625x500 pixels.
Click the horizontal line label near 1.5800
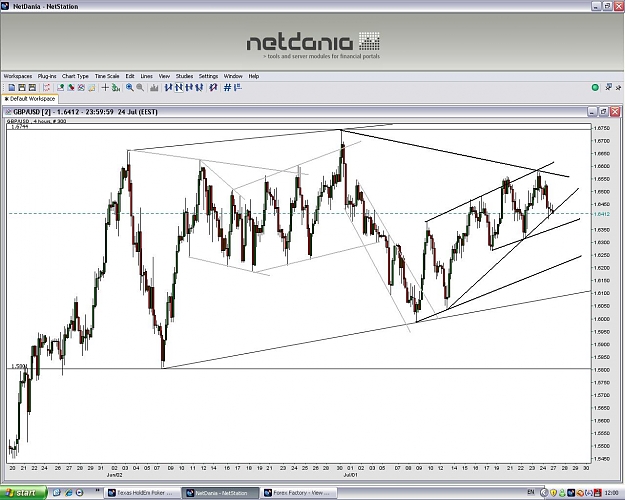[19, 366]
